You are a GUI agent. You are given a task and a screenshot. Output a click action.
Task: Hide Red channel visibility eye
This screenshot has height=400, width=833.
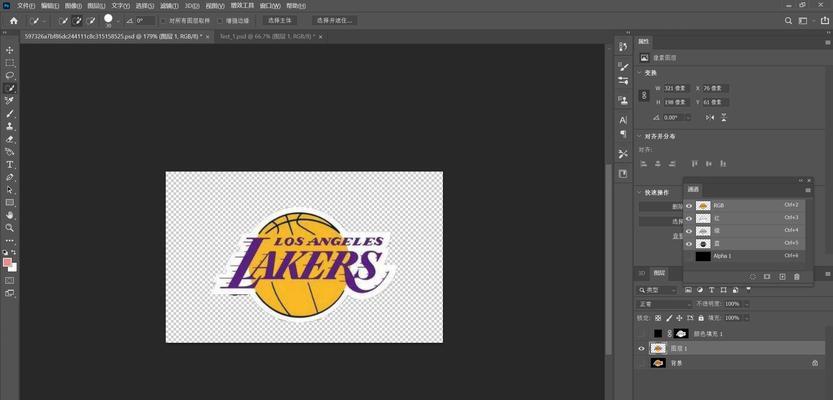pyautogui.click(x=689, y=218)
